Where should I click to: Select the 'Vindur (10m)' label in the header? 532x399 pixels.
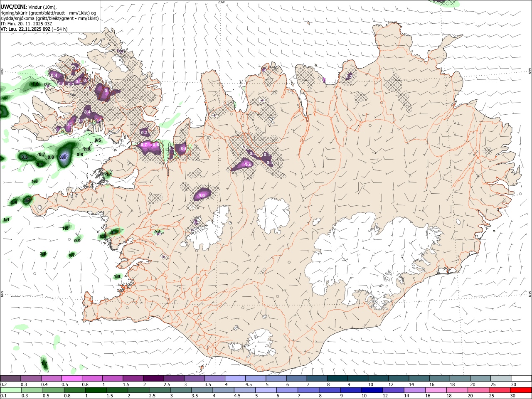point(42,7)
